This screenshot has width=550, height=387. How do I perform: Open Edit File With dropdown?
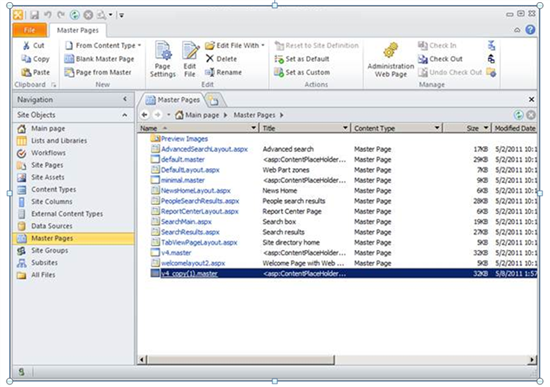coord(235,45)
